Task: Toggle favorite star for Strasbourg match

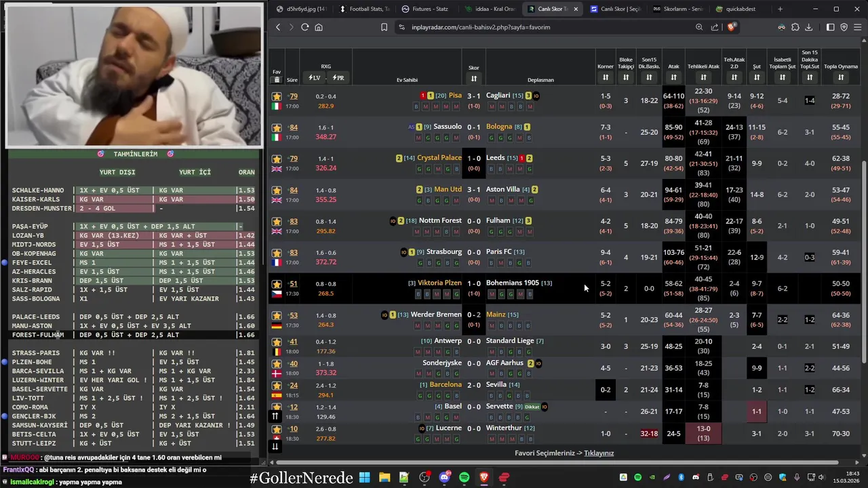Action: point(277,253)
